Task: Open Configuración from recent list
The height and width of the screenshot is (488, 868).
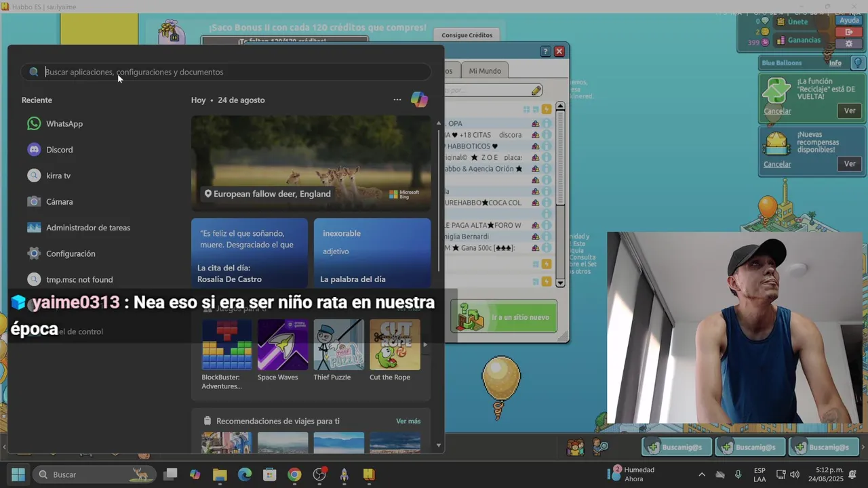Action: click(x=71, y=253)
